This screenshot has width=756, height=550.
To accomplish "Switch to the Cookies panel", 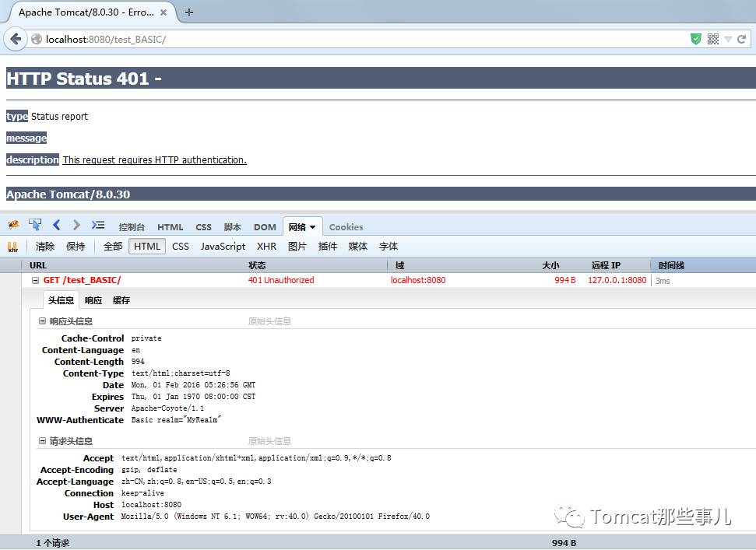I will point(346,227).
